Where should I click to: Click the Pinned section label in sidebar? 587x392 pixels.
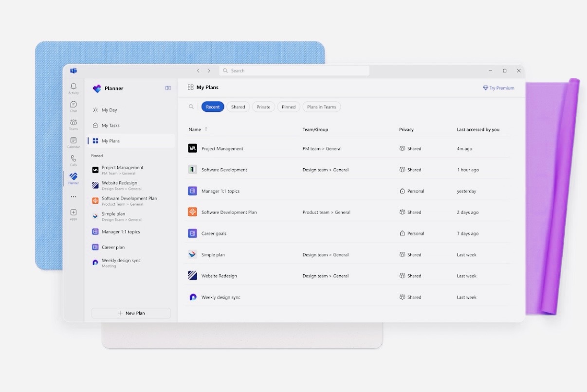[97, 156]
